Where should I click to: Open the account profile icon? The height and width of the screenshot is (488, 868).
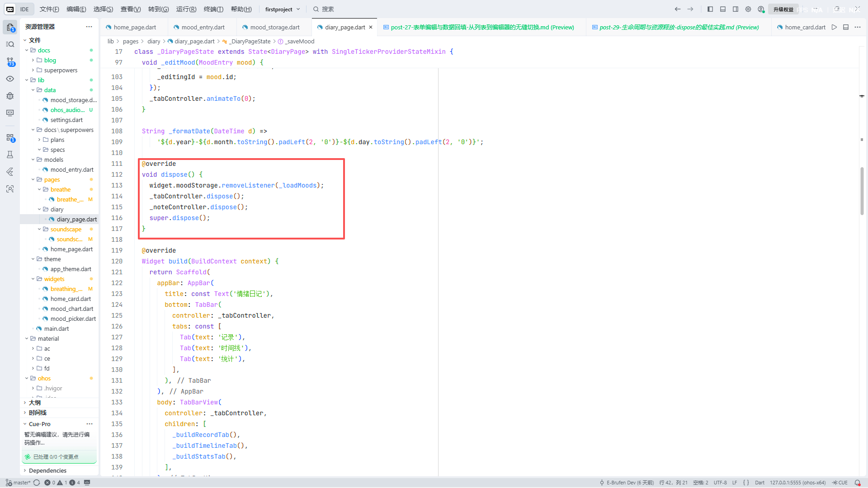click(x=761, y=9)
